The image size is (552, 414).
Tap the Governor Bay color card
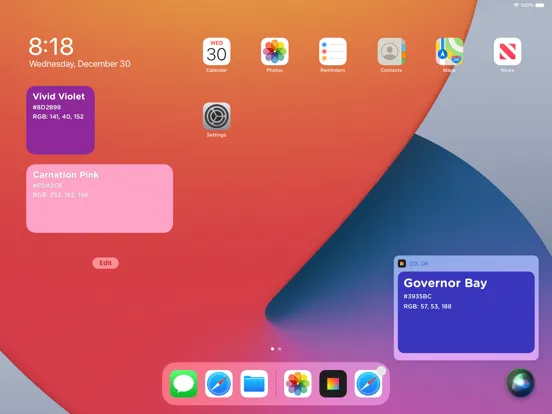pos(466,312)
